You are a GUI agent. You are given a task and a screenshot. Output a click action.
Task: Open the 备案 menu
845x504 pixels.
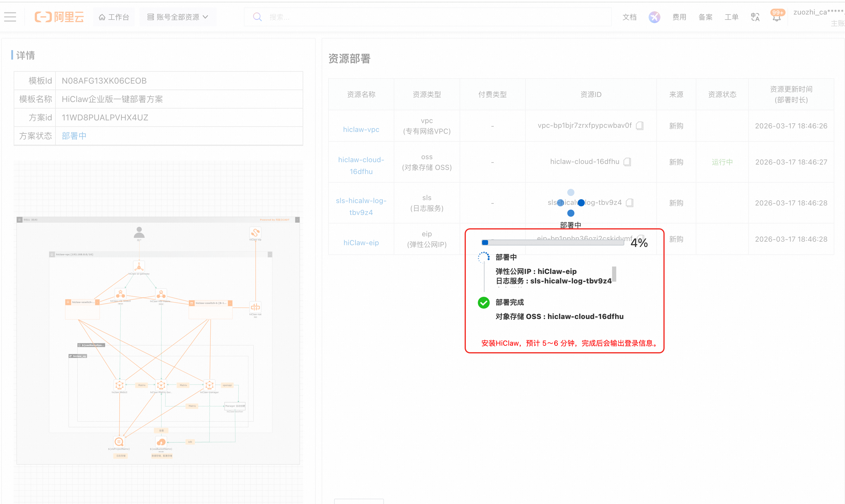[x=705, y=17]
